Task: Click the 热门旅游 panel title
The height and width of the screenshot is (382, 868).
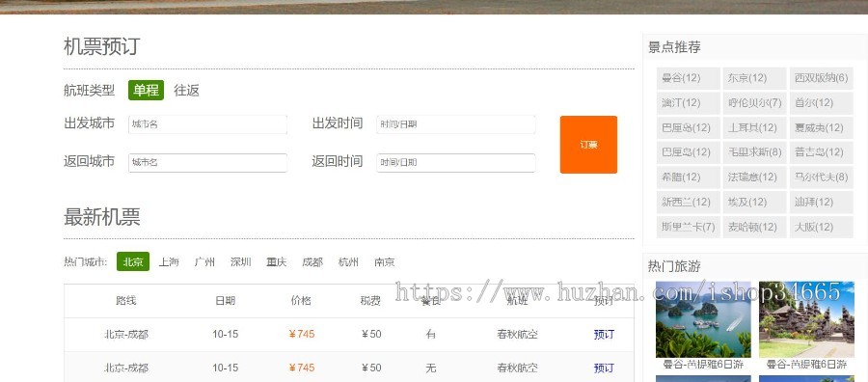Action: click(674, 266)
